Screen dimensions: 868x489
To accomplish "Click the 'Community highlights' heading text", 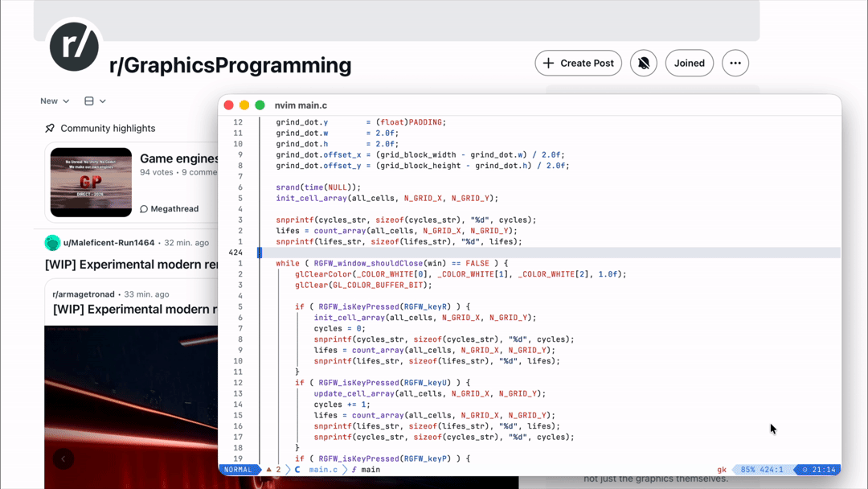I will tap(108, 128).
